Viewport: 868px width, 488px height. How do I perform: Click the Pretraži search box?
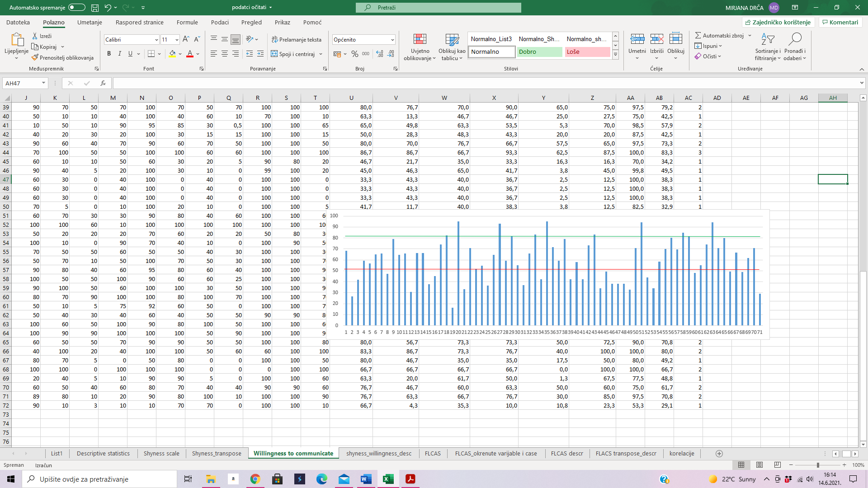[x=438, y=7]
